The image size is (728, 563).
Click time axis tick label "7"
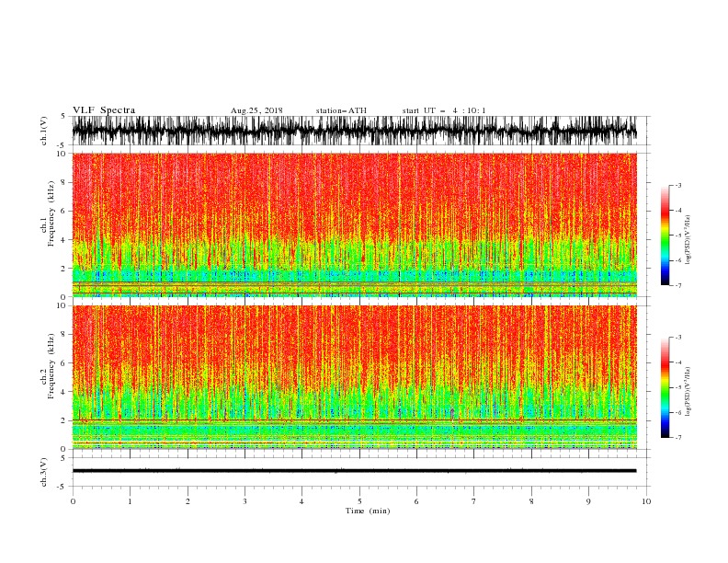click(474, 501)
